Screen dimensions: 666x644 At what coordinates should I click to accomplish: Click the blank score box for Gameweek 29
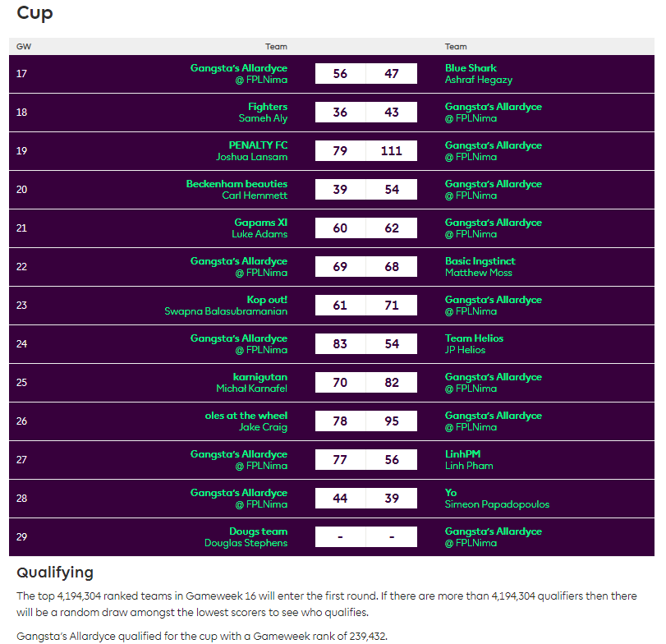[x=365, y=536]
